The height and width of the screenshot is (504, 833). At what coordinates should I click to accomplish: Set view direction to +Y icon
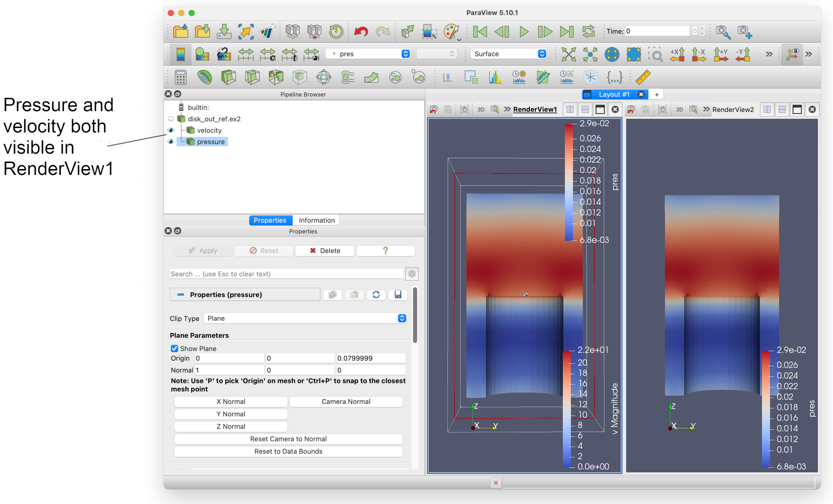(721, 54)
